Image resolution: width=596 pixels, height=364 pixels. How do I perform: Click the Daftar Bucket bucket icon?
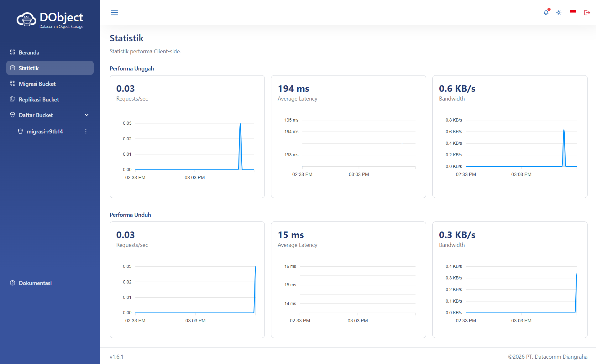click(13, 115)
